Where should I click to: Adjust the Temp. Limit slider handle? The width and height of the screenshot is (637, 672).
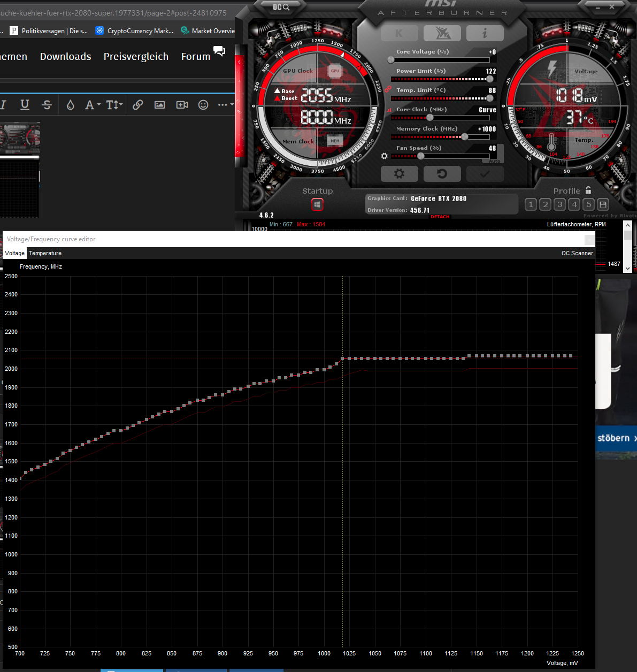(489, 98)
